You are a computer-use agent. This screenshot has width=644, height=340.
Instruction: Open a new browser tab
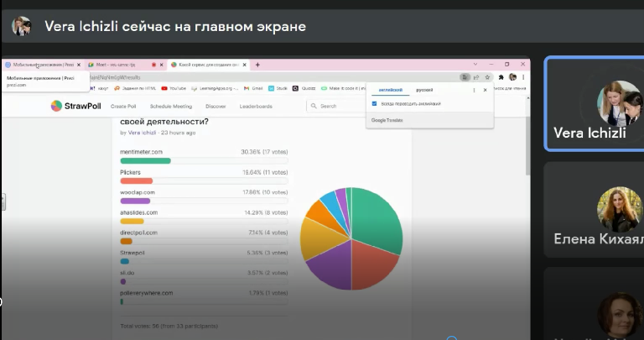[257, 65]
